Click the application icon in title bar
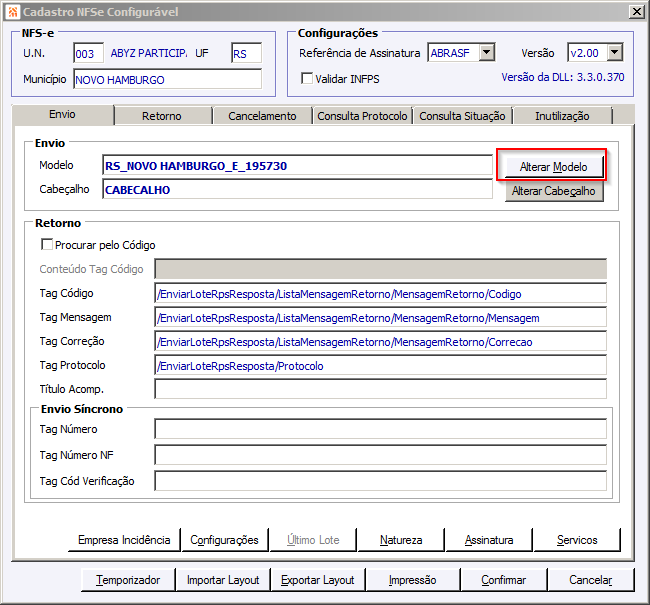 click(x=13, y=12)
